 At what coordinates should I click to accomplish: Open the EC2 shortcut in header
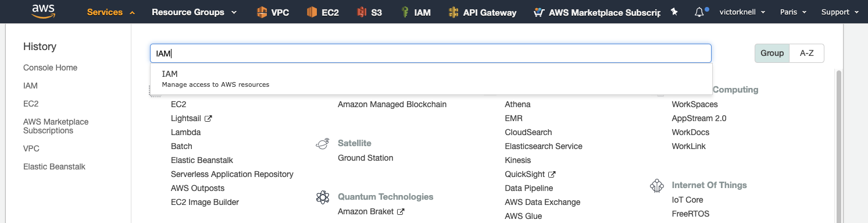[322, 12]
